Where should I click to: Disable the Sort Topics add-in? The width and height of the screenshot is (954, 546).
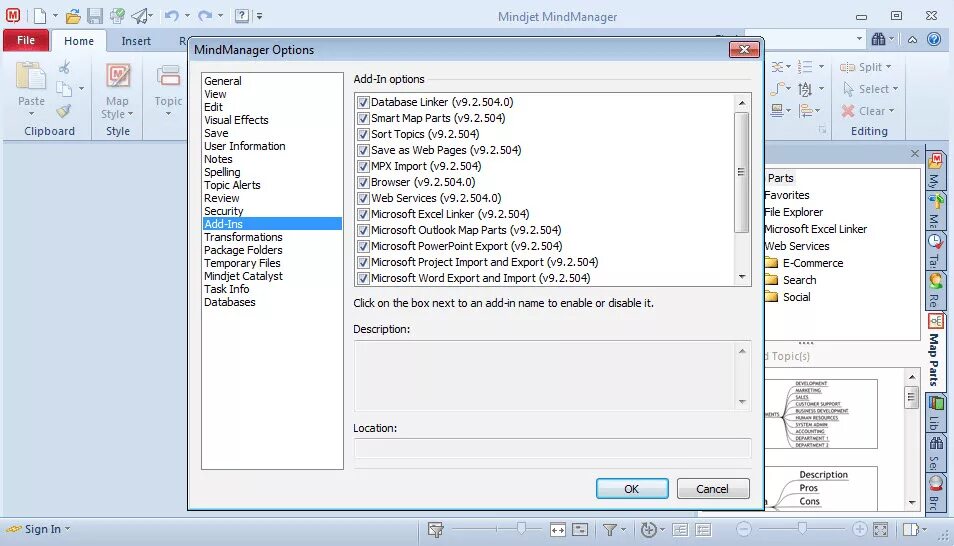pos(363,134)
